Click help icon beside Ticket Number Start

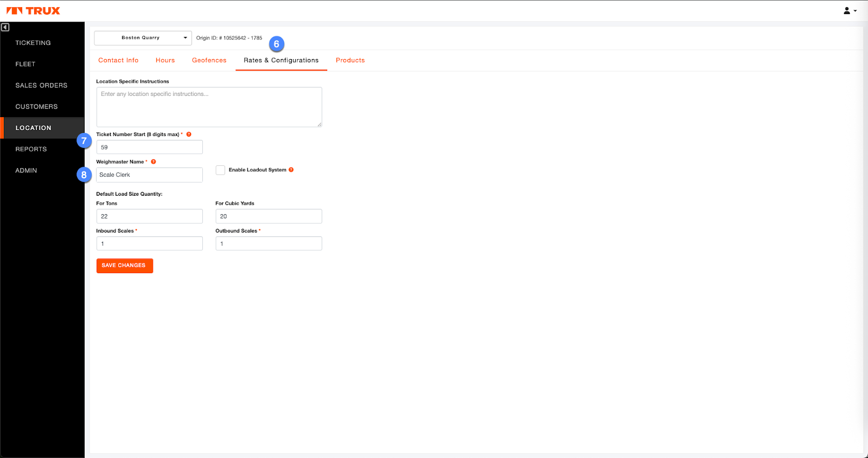tap(189, 134)
